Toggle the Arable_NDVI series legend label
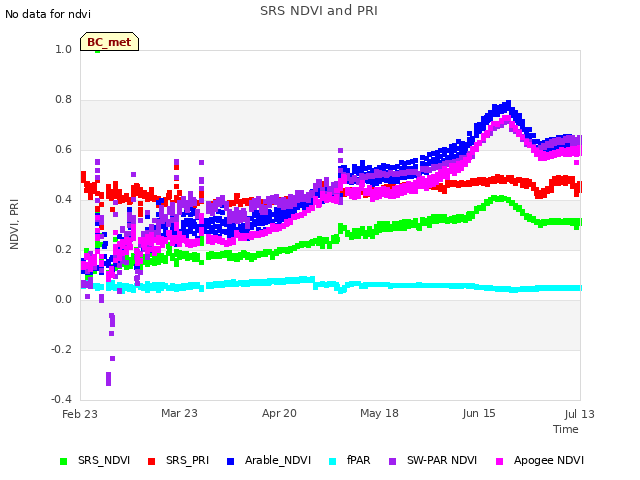This screenshot has width=640, height=480. pos(278,460)
